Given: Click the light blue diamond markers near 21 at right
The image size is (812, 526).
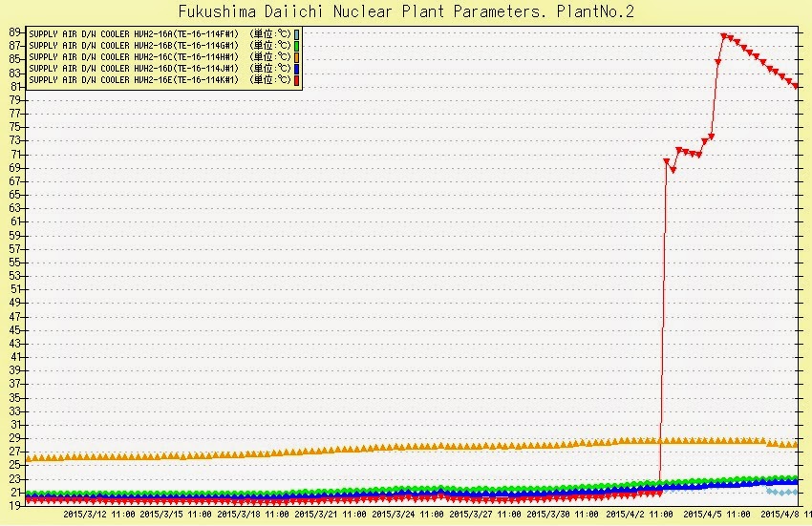Looking at the screenshot, I should tap(782, 492).
